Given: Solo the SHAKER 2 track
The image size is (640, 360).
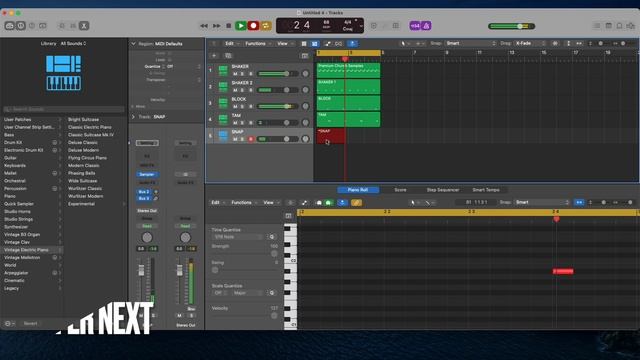Looking at the screenshot, I should click(x=242, y=90).
